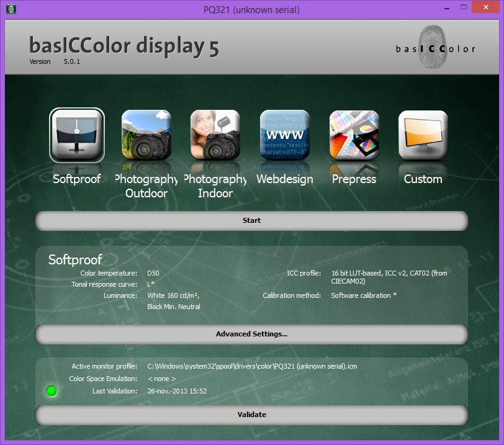Click the Webdesign label text
504x445 pixels.
click(285, 179)
